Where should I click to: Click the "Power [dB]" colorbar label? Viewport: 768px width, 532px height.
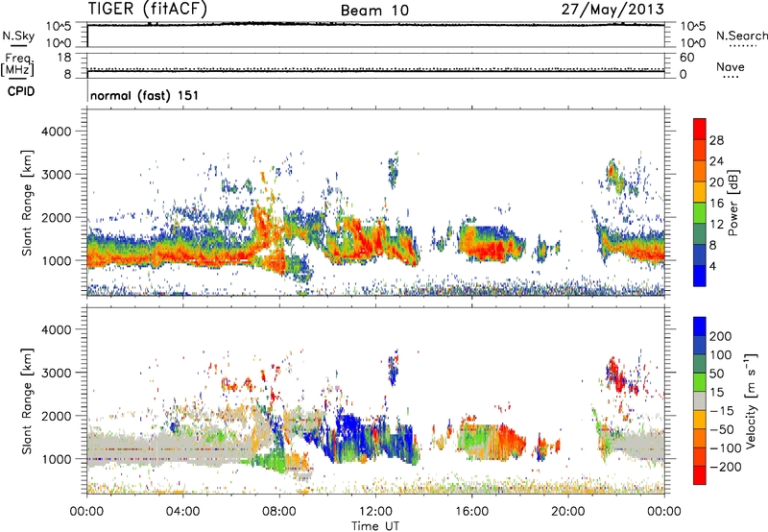(x=733, y=203)
